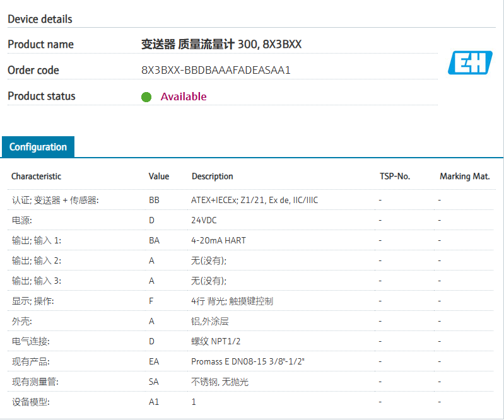Viewport: 504px width, 420px height.
Task: Select the ATEX+IECEx Z1/21 description row
Action: (x=250, y=200)
